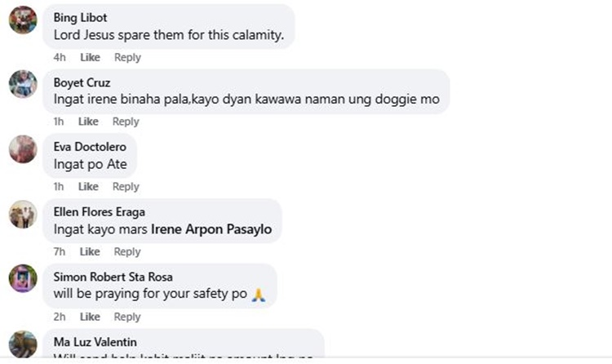Reply to Simon Robert Sta Rosa's comment

pos(126,317)
